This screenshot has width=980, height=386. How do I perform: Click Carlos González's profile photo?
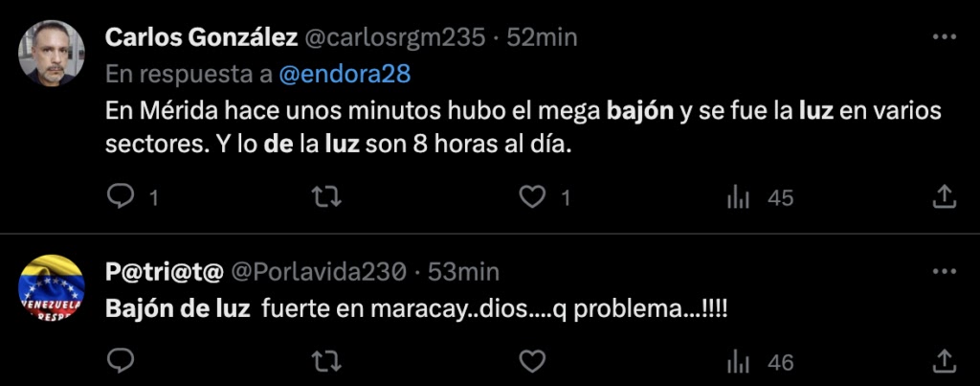[52, 54]
